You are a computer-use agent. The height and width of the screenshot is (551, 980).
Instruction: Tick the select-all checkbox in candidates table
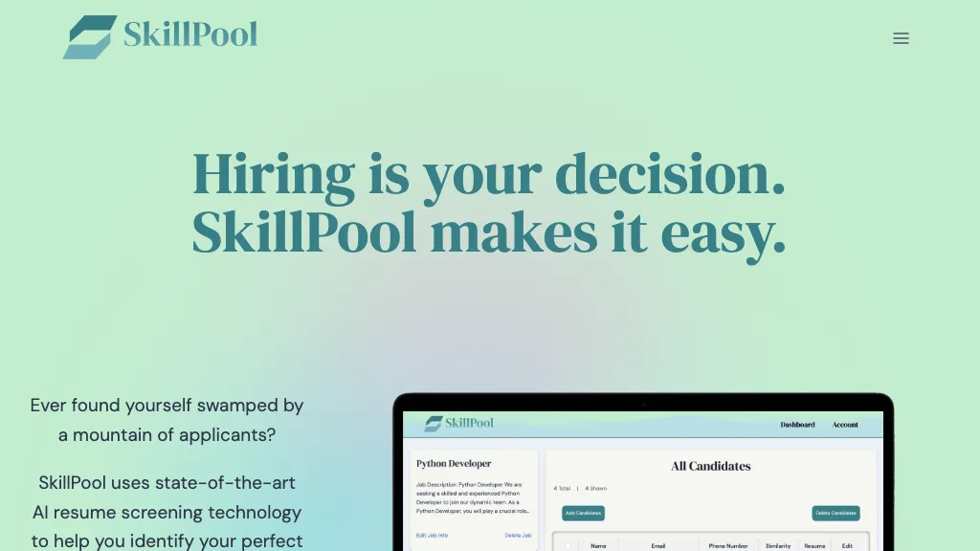click(568, 545)
